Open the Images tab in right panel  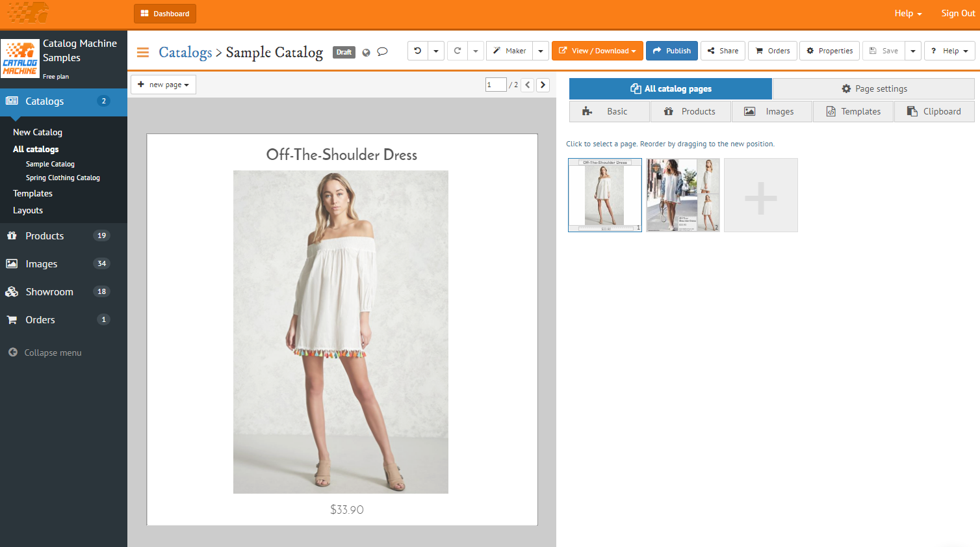772,111
